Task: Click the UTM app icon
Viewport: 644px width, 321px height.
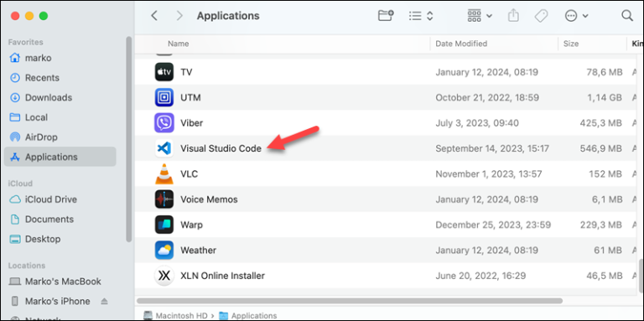Action: [x=164, y=98]
